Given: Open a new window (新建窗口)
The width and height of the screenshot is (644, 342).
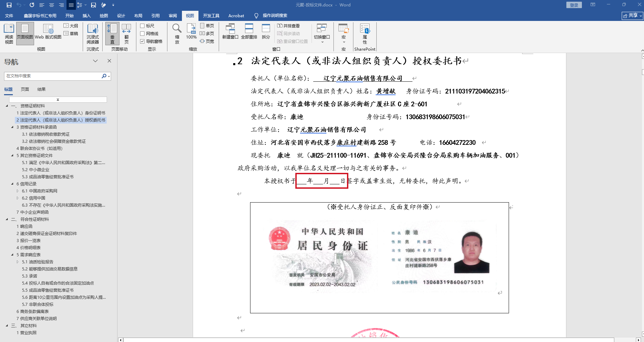Looking at the screenshot, I should (x=230, y=32).
